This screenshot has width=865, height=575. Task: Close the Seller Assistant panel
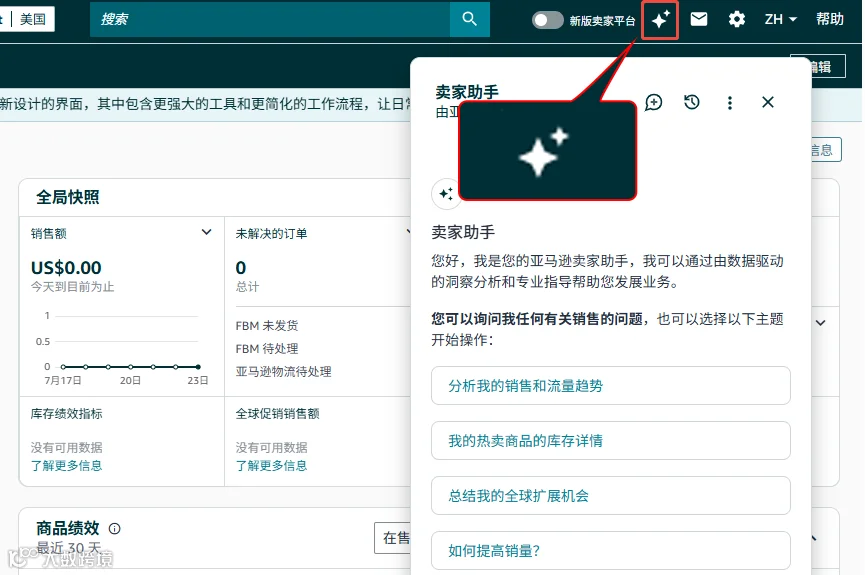click(x=767, y=102)
